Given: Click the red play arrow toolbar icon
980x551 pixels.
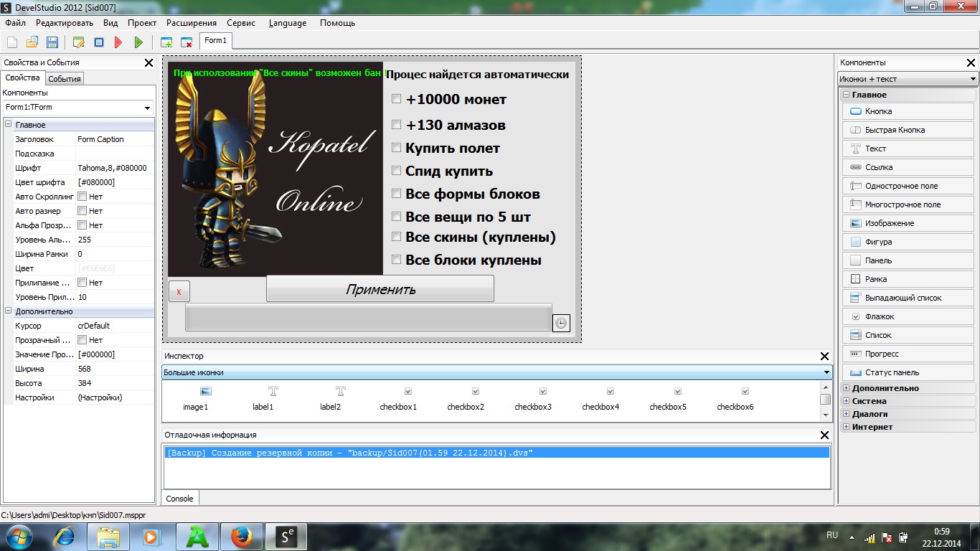Looking at the screenshot, I should point(118,42).
